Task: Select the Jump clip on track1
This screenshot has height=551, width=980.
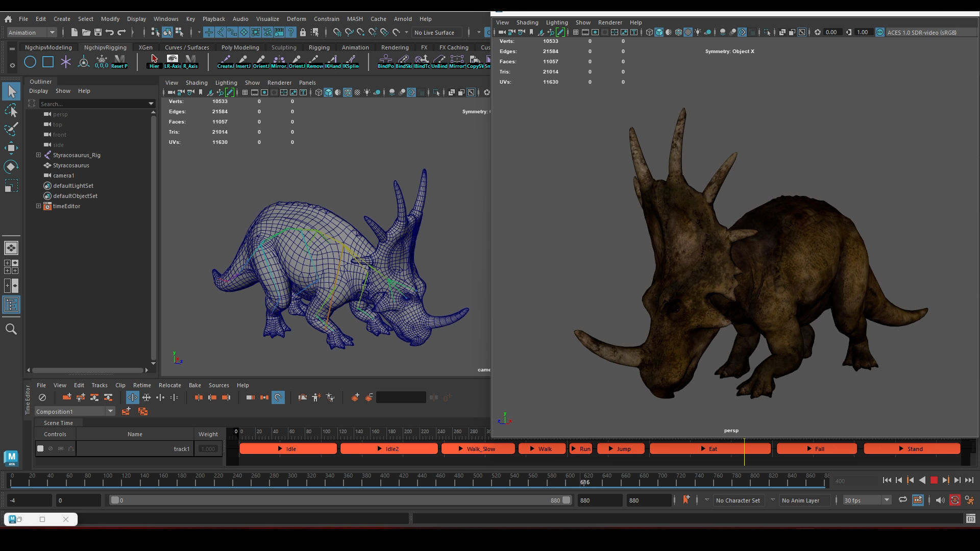Action: coord(621,449)
